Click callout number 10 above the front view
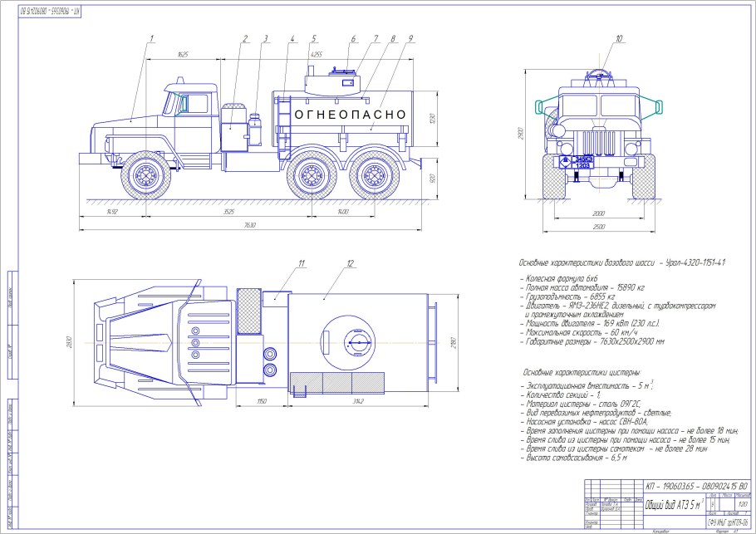 618,38
